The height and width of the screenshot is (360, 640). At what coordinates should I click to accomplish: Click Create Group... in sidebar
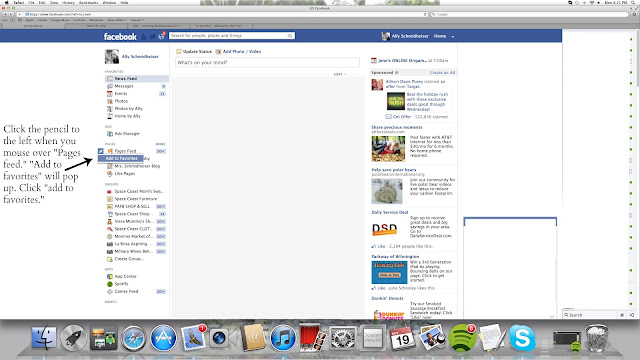(129, 259)
